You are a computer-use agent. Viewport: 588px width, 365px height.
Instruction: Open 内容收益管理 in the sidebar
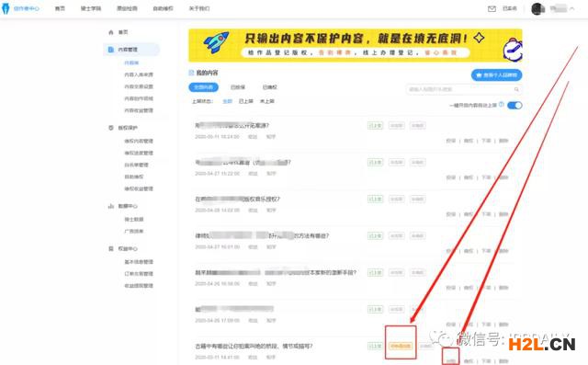coord(139,110)
